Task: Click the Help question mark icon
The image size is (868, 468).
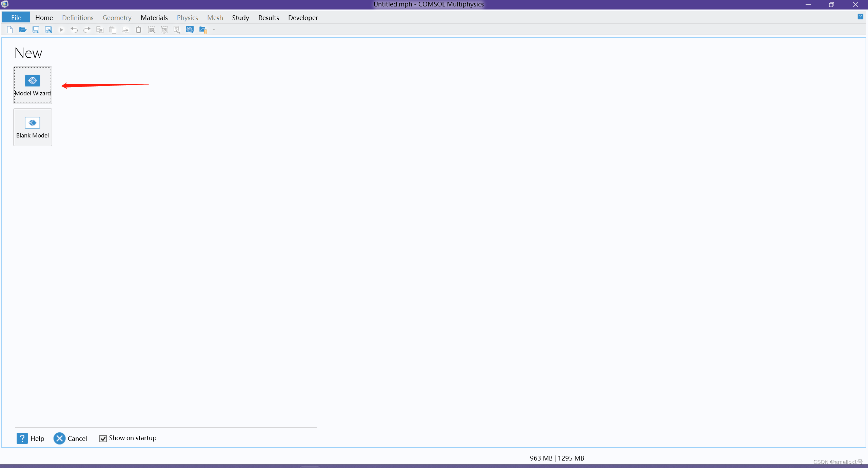Action: (x=861, y=17)
